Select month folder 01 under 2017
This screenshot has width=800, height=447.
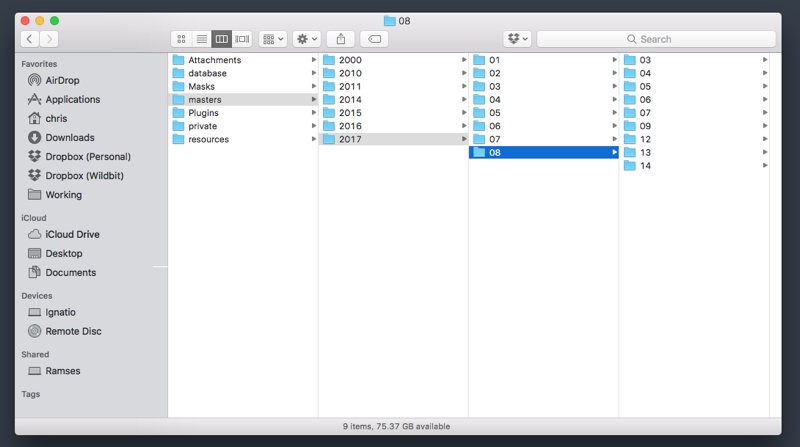coord(544,60)
